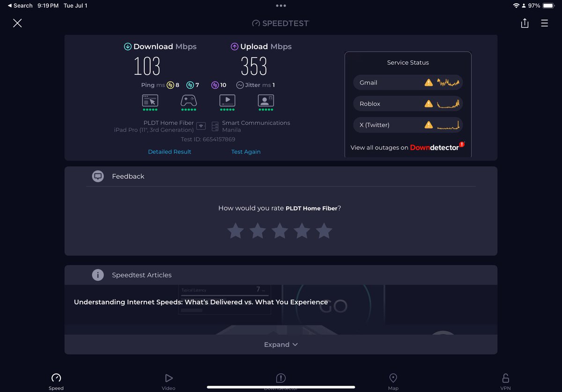
Task: Expand the Speedtest Articles section
Action: (x=281, y=344)
